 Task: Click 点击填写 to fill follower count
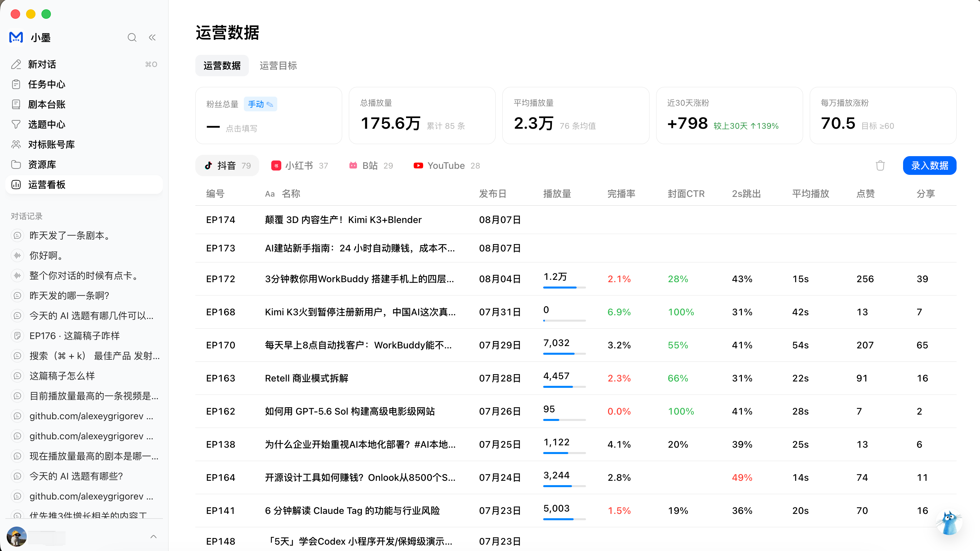click(x=241, y=128)
